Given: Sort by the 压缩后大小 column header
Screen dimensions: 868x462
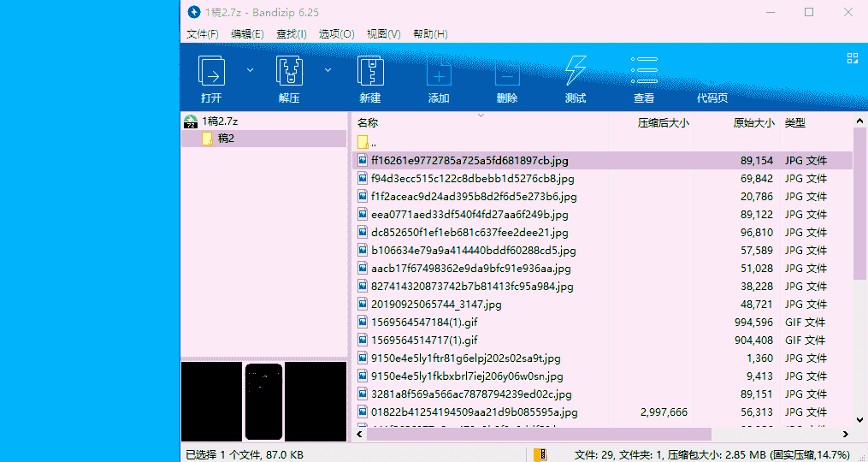Looking at the screenshot, I should [x=663, y=123].
